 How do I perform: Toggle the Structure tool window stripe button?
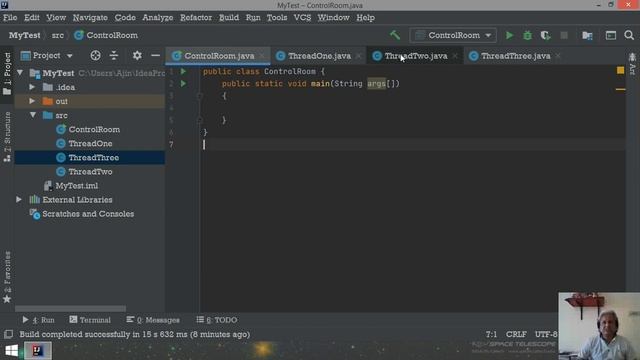point(7,137)
